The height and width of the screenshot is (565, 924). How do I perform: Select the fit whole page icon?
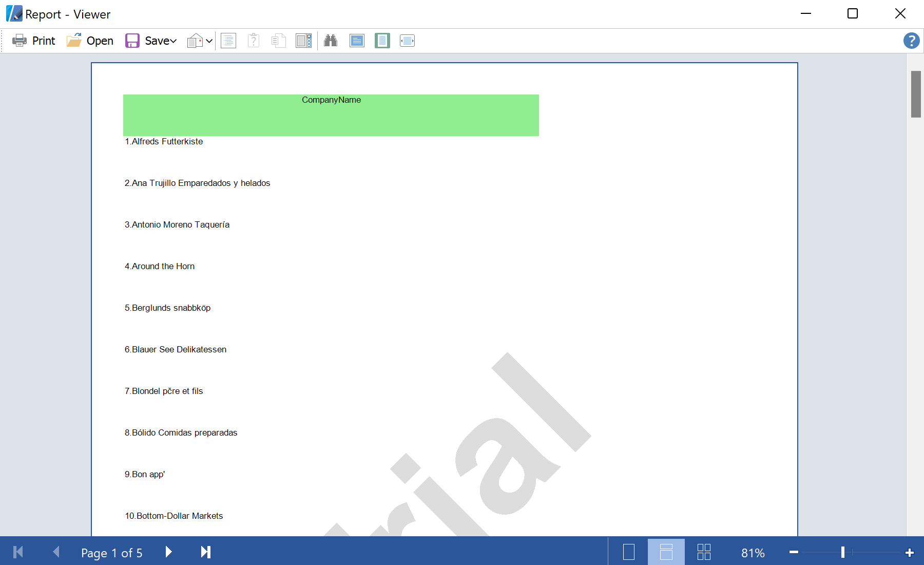(x=382, y=41)
